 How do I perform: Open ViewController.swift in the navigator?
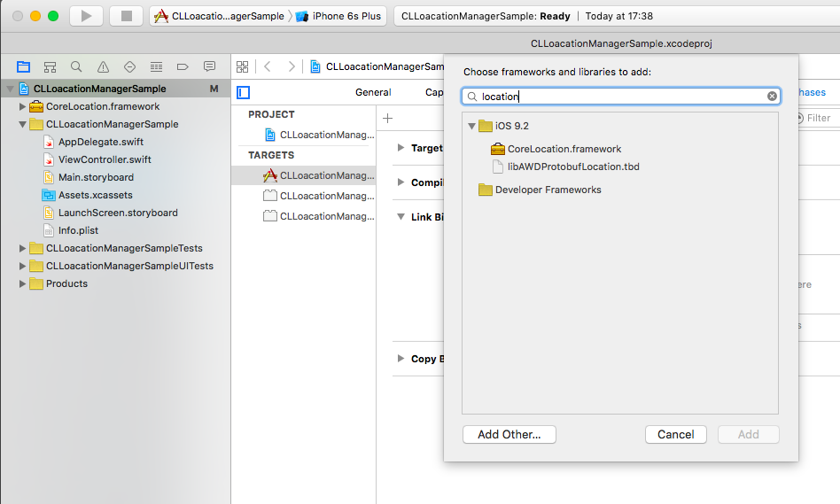point(104,159)
